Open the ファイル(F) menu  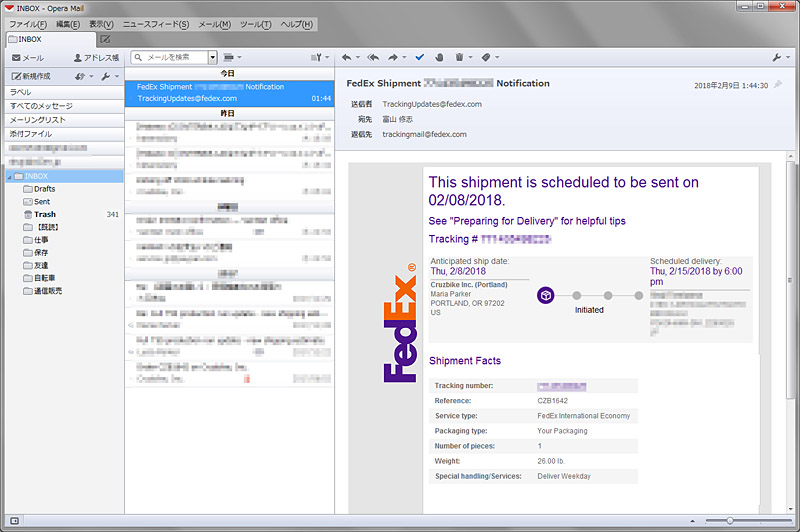[x=28, y=24]
